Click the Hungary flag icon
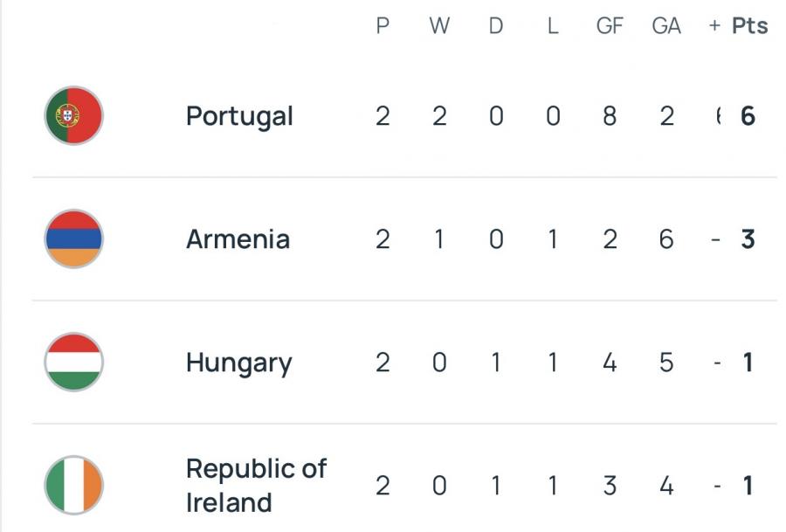The image size is (786, 532). point(74,362)
